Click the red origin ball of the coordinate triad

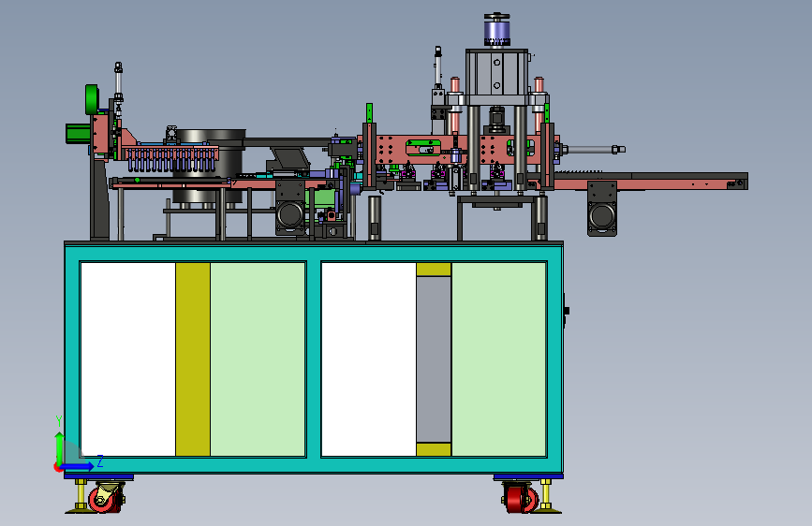coord(57,467)
